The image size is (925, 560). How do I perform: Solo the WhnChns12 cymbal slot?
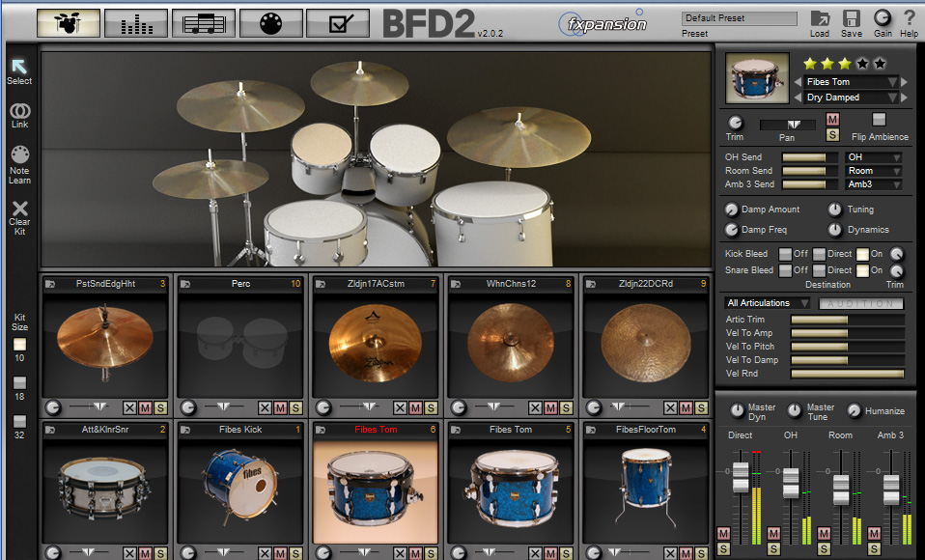(566, 407)
